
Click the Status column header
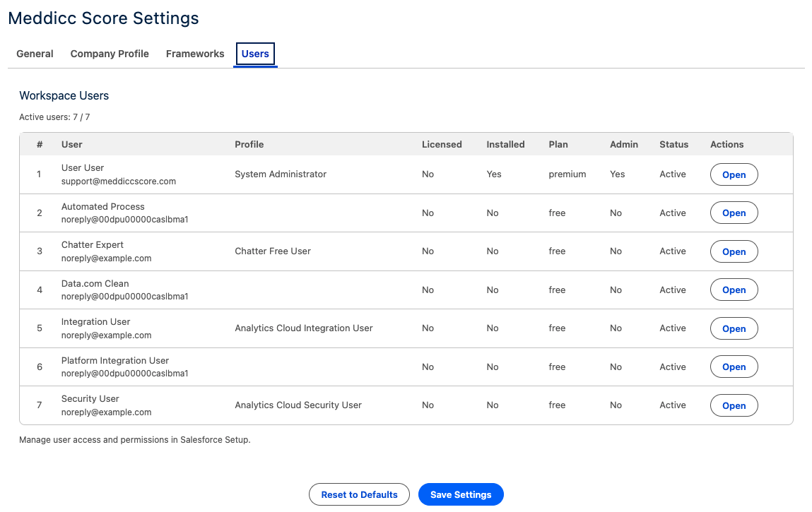pos(673,145)
